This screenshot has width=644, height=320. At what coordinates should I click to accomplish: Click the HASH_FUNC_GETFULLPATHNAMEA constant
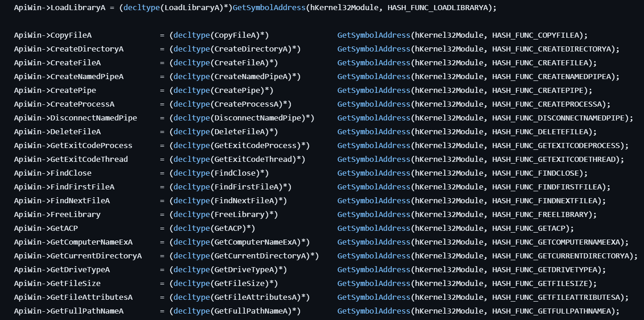[553, 311]
